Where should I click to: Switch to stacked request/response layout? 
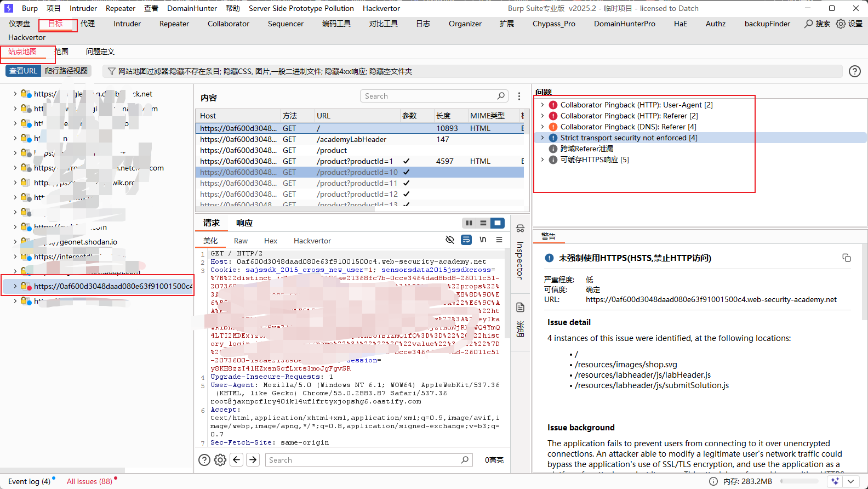(483, 223)
